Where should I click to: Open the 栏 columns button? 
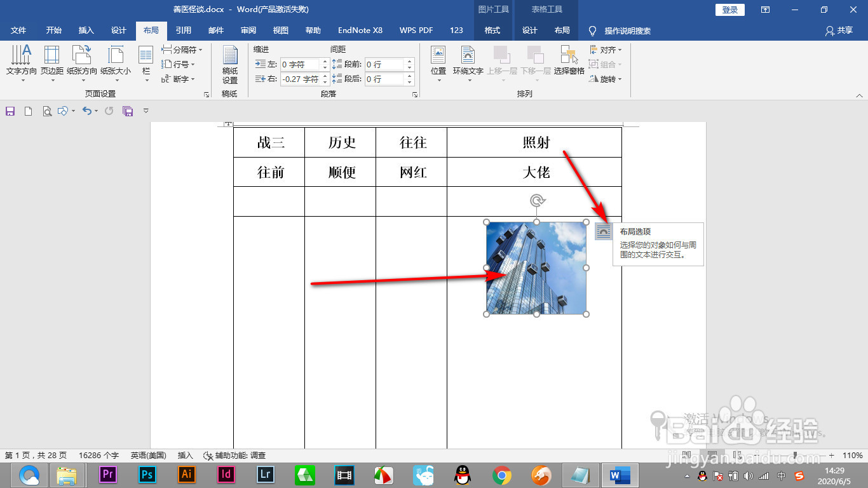pos(146,64)
